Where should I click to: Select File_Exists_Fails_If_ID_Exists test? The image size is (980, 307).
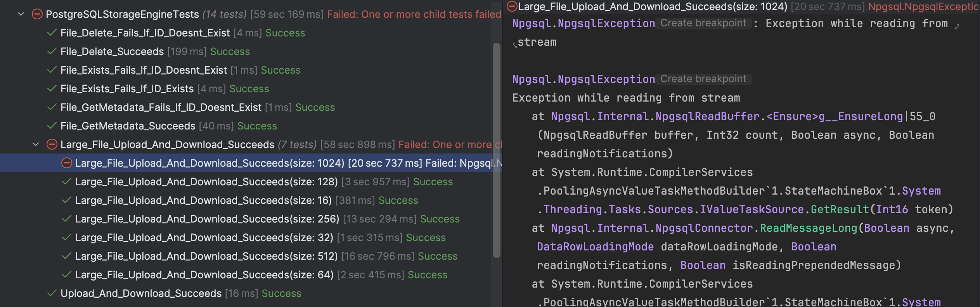point(127,89)
